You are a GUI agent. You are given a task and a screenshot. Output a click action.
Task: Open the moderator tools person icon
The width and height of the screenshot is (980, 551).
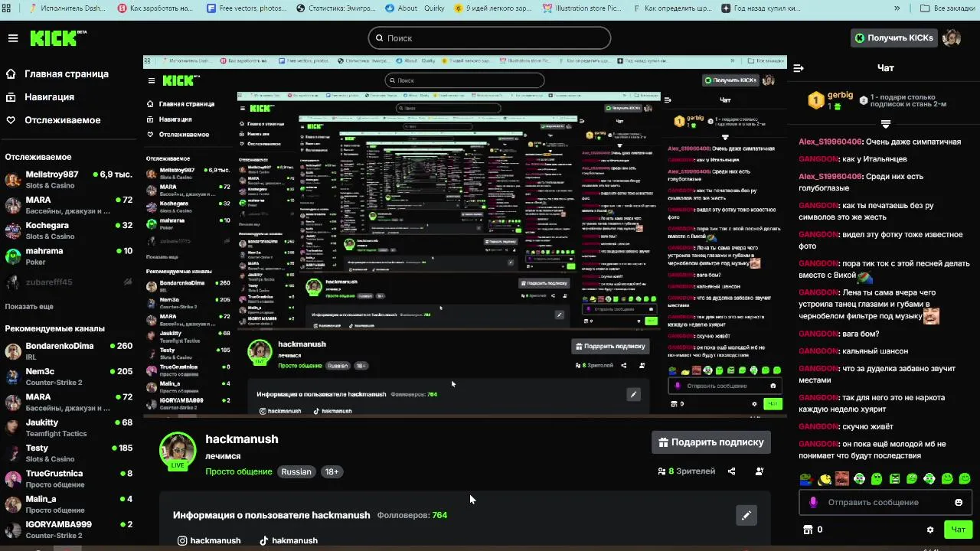tap(759, 471)
